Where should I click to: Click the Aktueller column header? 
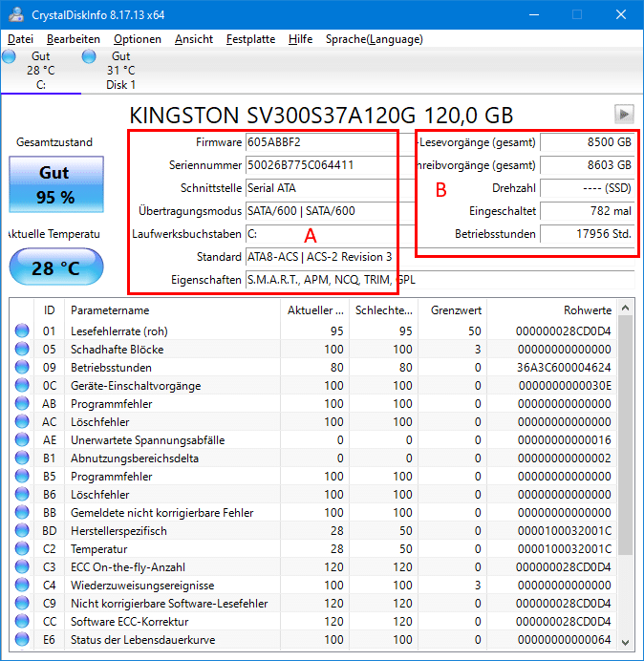click(315, 310)
